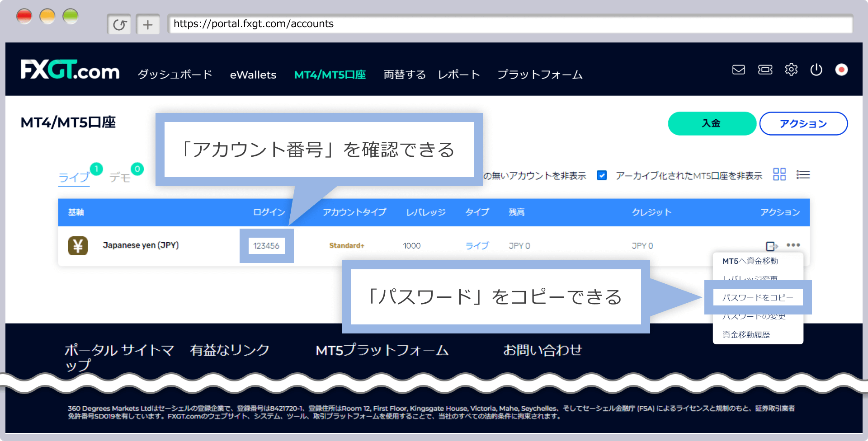Image resolution: width=868 pixels, height=441 pixels.
Task: Click the ticket icon in header
Action: pyautogui.click(x=765, y=70)
